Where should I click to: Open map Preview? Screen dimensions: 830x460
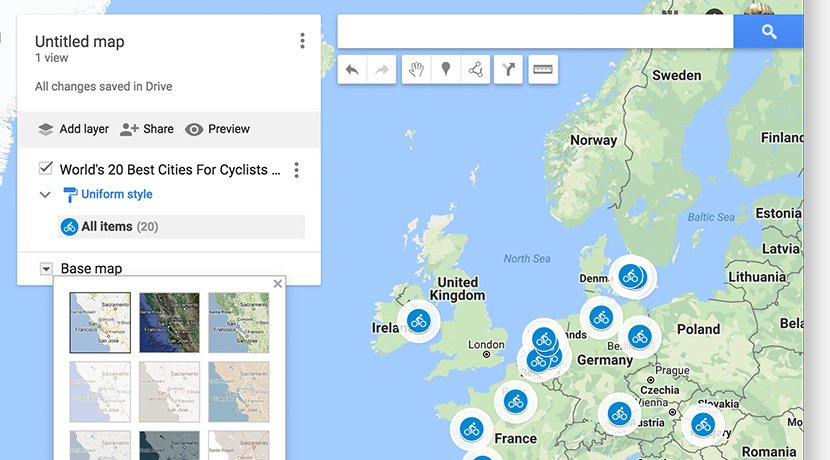coord(218,129)
